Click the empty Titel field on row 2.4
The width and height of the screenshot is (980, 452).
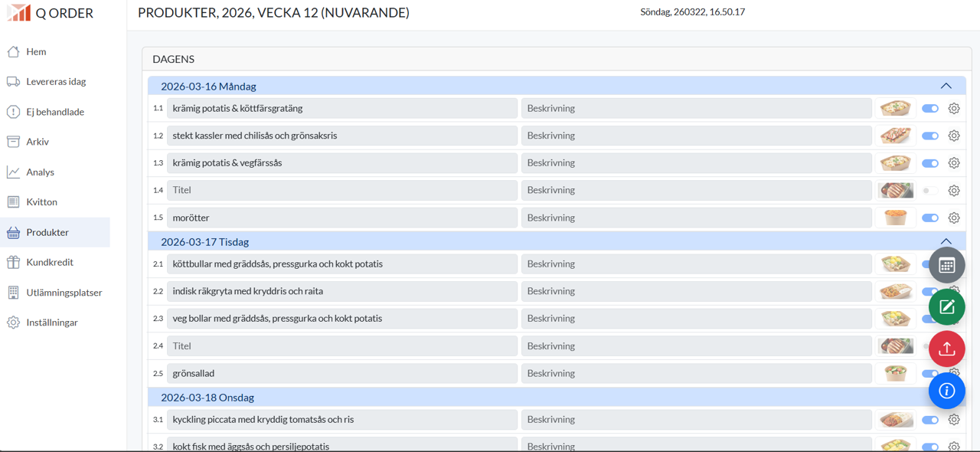point(342,346)
